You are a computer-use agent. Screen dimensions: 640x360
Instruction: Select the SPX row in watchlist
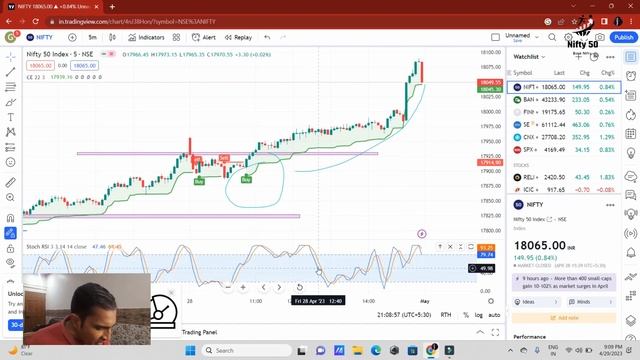click(564, 150)
